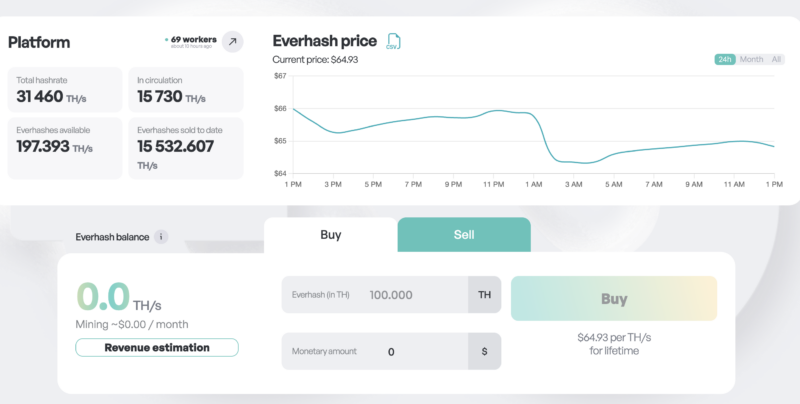Download Everhash price CSV file
The width and height of the screenshot is (800, 404).
tap(393, 42)
